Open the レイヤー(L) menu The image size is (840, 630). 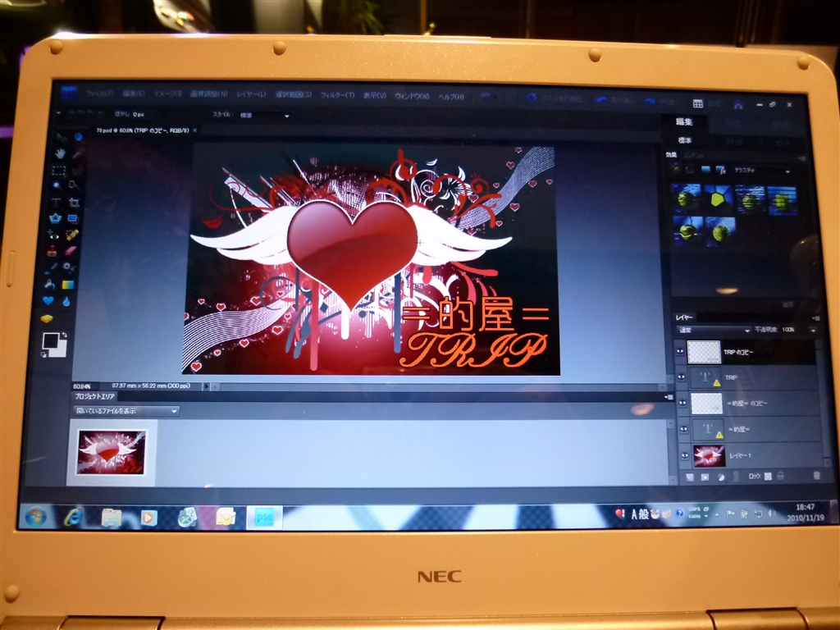(251, 94)
